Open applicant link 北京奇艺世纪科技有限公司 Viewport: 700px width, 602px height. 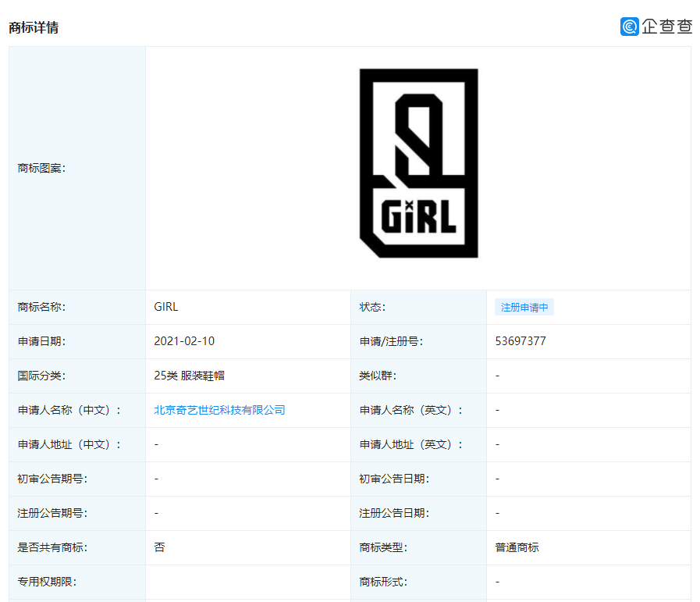[x=218, y=409]
